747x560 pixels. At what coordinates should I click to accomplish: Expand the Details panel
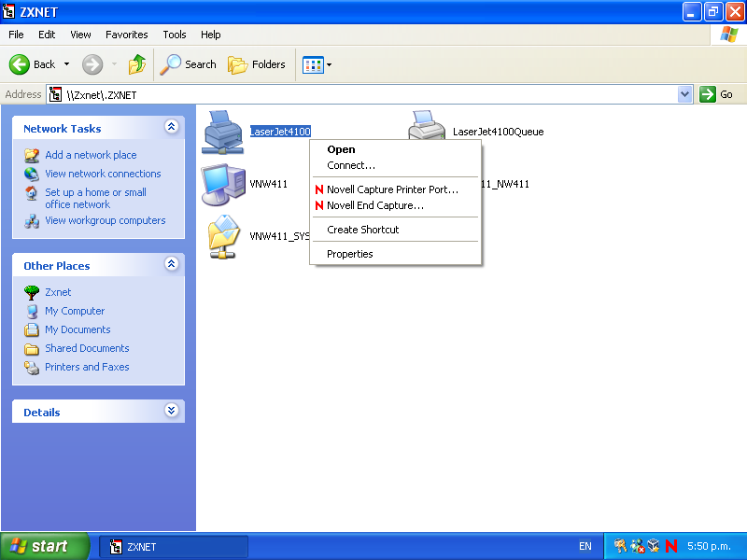(x=172, y=411)
